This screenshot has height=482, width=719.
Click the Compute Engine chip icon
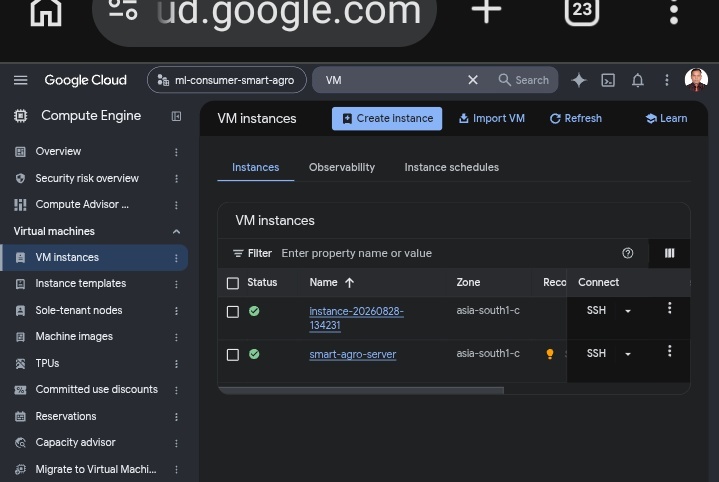[x=21, y=116]
